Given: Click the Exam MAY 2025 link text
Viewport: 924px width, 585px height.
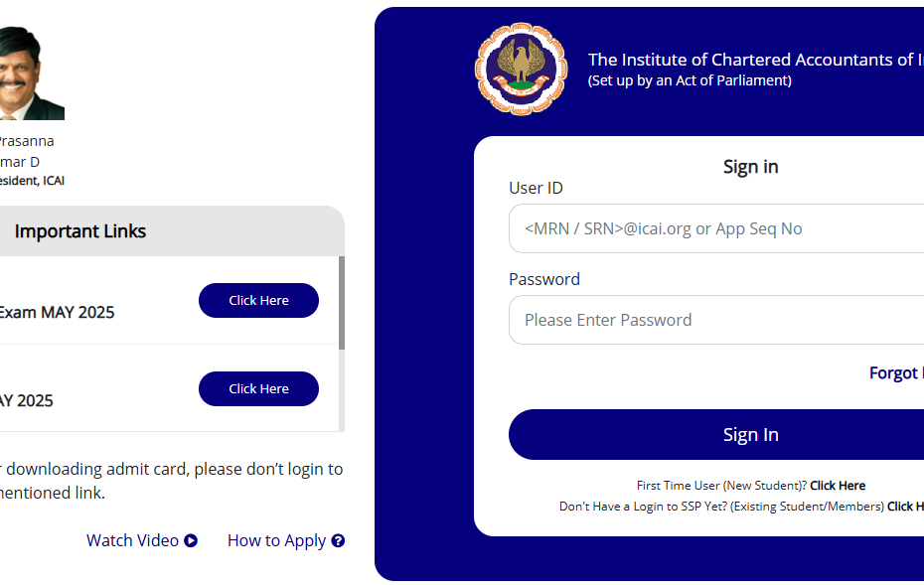Looking at the screenshot, I should pyautogui.click(x=57, y=312).
